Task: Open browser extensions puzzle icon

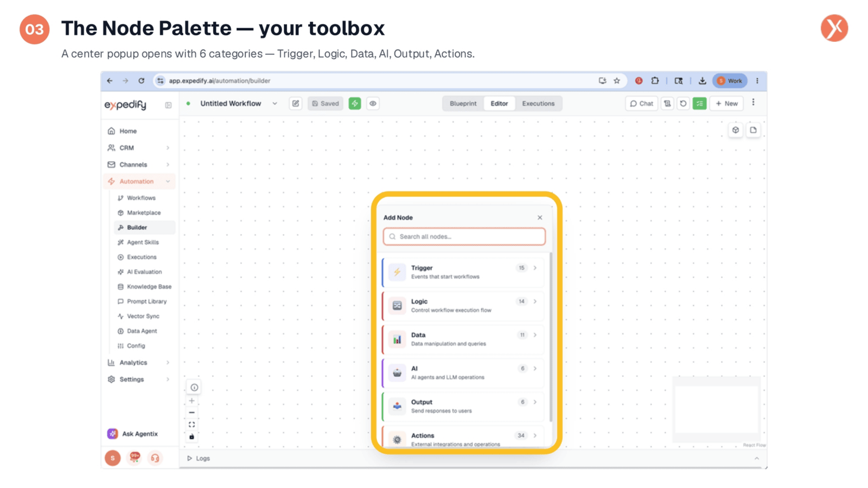Action: 655,81
